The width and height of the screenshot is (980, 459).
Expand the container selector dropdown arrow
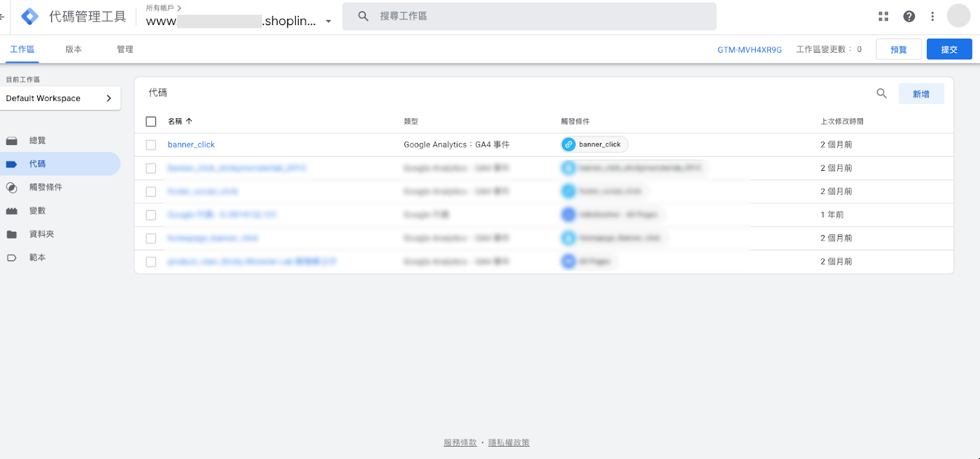(328, 21)
